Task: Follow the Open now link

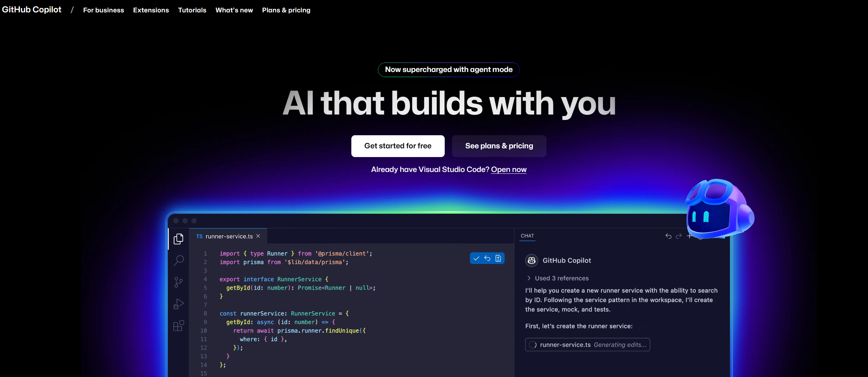Action: tap(509, 169)
